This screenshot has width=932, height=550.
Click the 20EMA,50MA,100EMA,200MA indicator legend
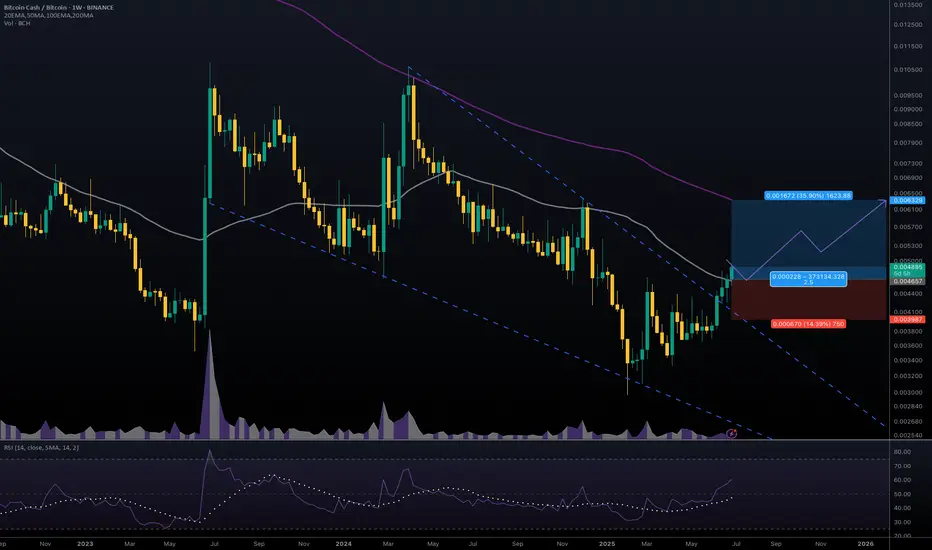point(48,15)
